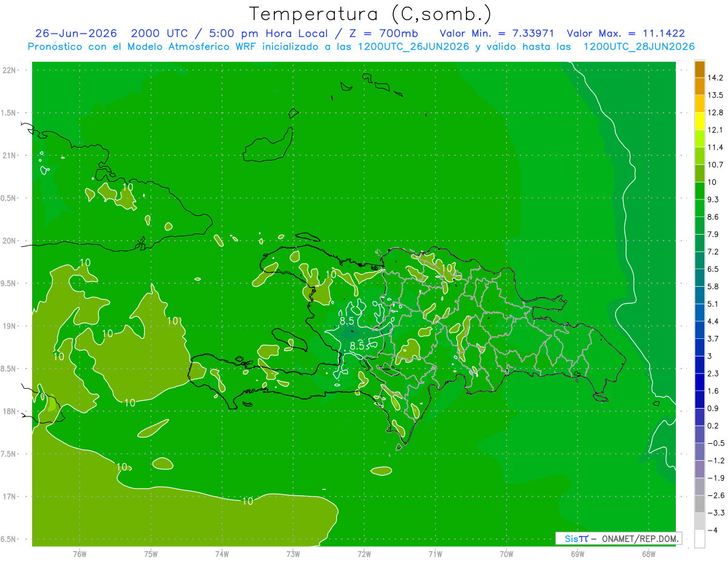This screenshot has width=728, height=562.
Task: Pick the blue swatch between 5.1 and 4.4
Action: coord(699,312)
